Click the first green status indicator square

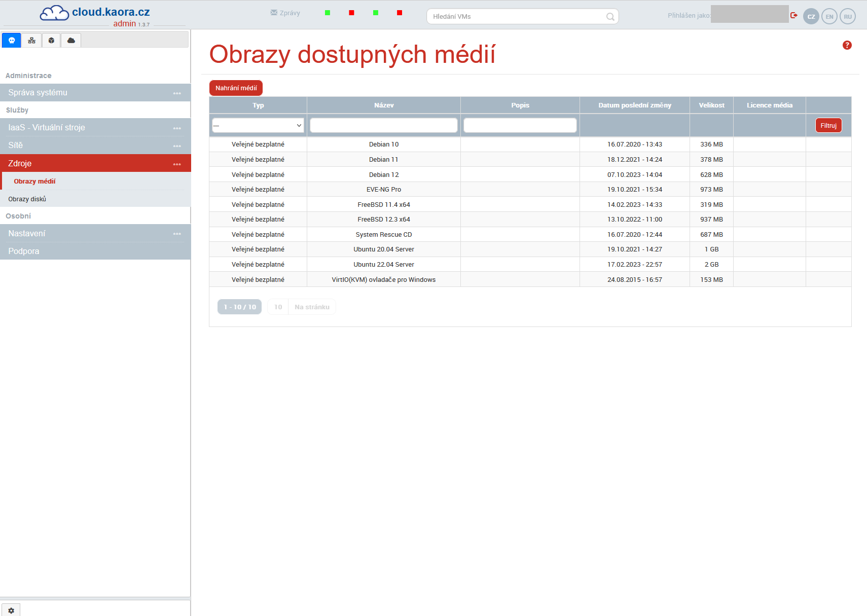[x=328, y=13]
